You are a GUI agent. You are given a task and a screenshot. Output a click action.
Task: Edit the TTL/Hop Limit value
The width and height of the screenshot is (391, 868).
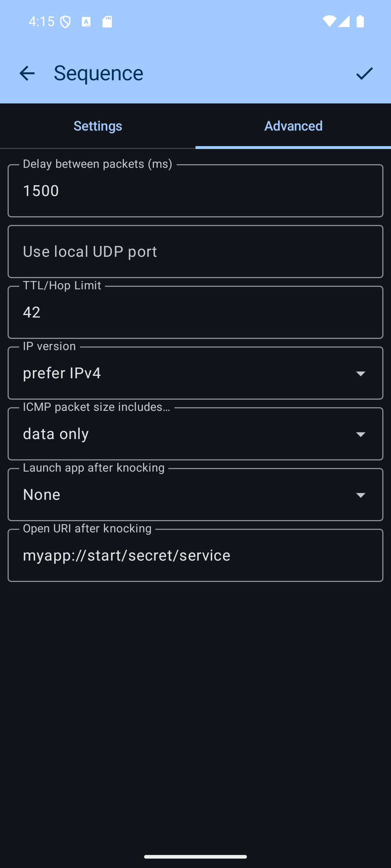click(x=195, y=312)
